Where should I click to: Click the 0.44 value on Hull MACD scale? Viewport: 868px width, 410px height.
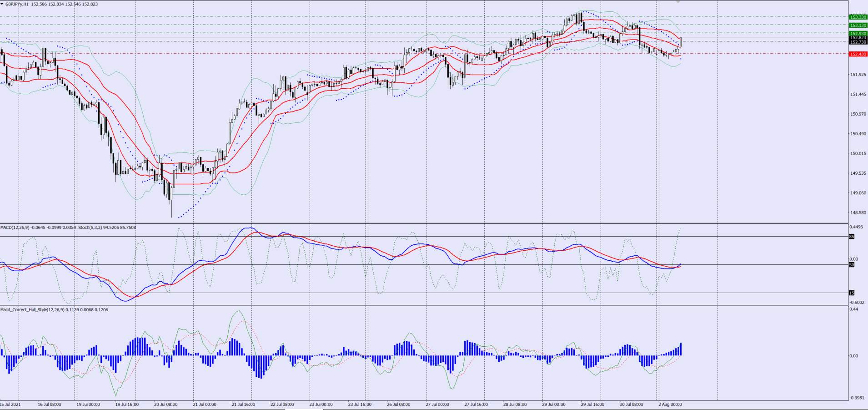click(854, 309)
